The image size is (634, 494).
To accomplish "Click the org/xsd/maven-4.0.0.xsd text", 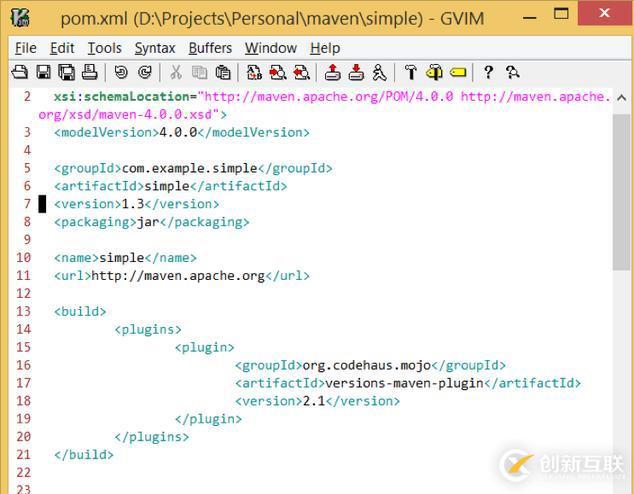I will [x=128, y=115].
